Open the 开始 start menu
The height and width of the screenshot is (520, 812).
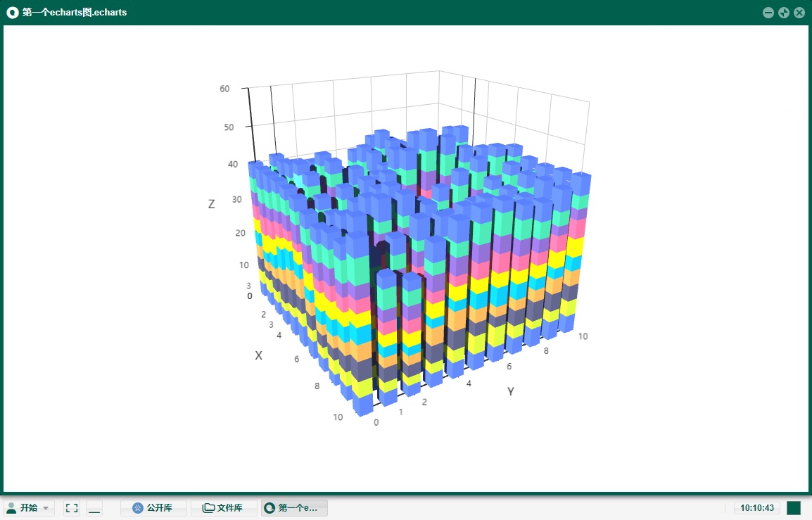29,508
